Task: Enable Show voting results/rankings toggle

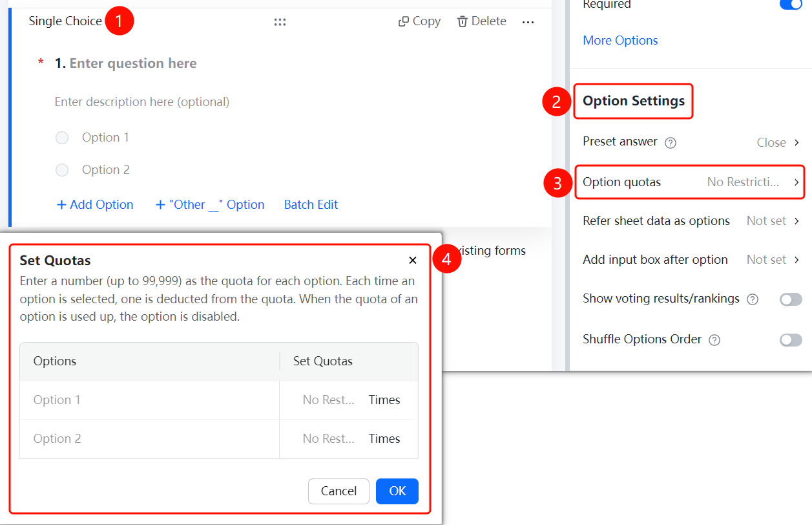Action: (791, 299)
